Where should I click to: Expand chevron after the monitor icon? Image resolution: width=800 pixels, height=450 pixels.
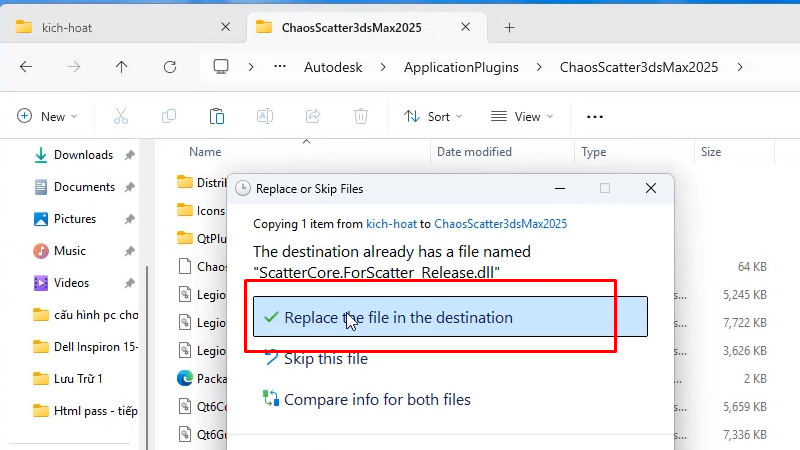251,67
